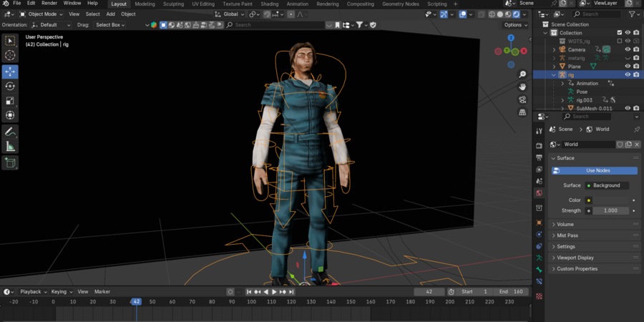Open the viewport Add menu
Viewport: 644px width, 322px height.
110,14
